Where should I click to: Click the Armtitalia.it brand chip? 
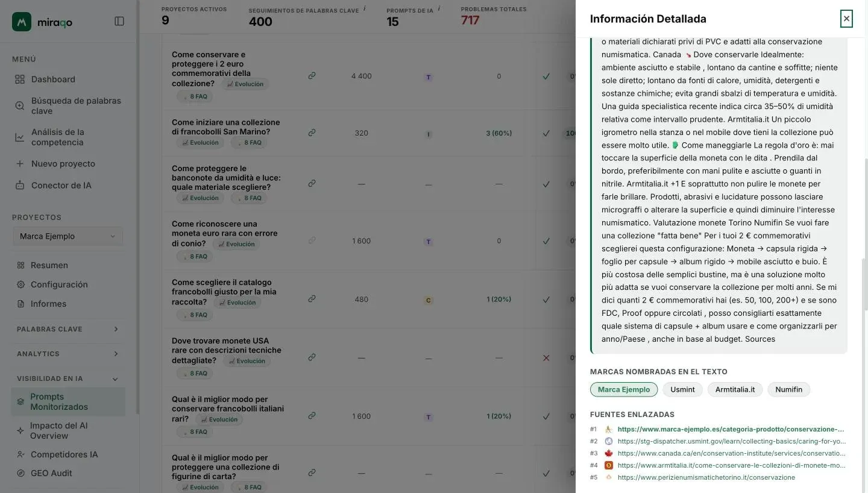point(735,389)
